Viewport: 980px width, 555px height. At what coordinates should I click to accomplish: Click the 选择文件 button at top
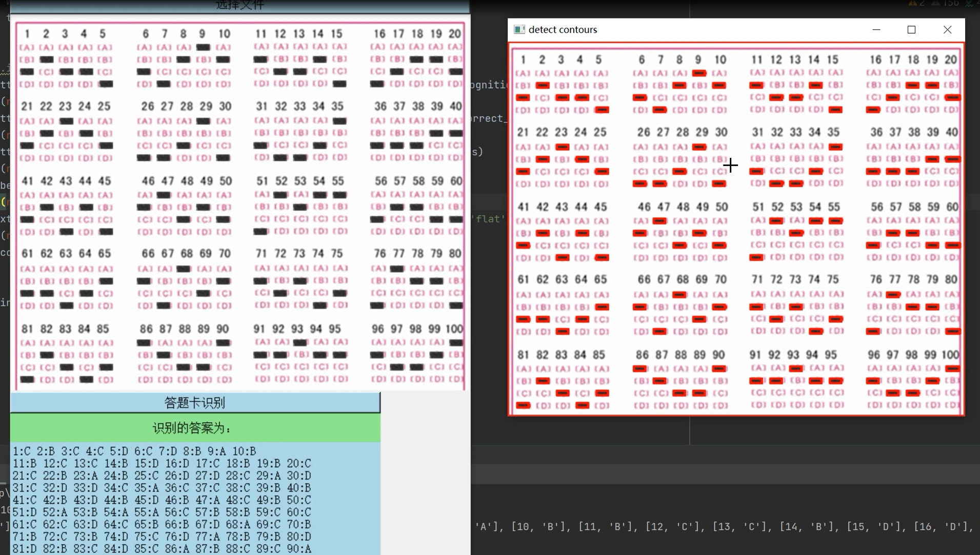[x=239, y=6]
